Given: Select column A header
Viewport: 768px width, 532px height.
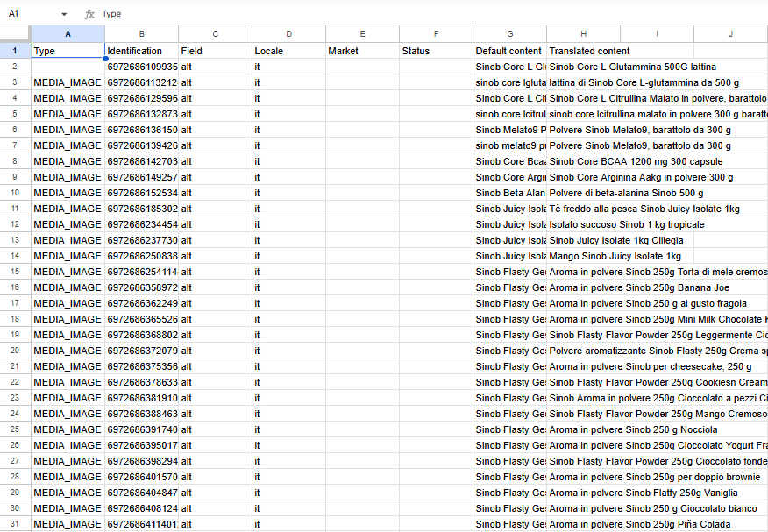Looking at the screenshot, I should 68,34.
